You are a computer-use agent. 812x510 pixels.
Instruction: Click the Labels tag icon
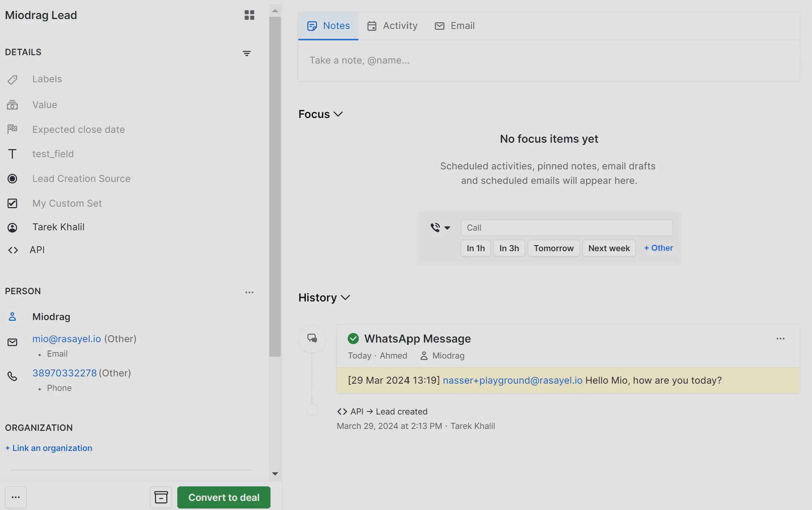pyautogui.click(x=12, y=80)
